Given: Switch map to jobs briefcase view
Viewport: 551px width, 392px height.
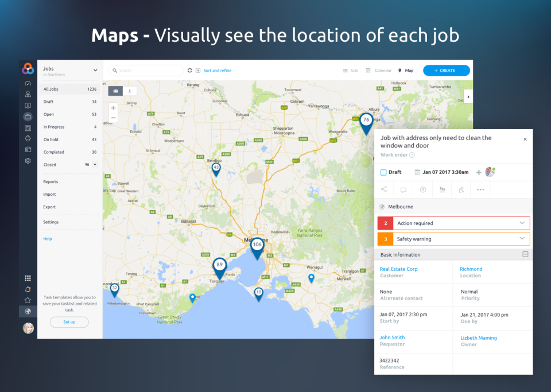Looking at the screenshot, I should pos(115,91).
